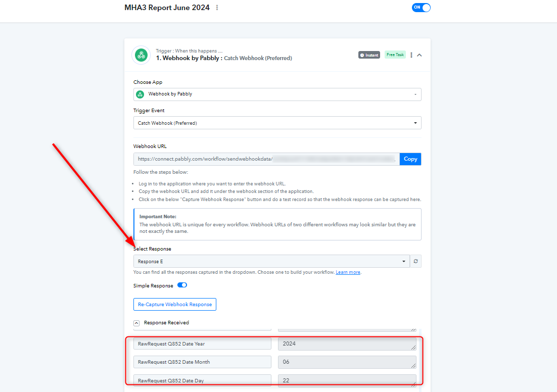The height and width of the screenshot is (392, 557).
Task: Refresh the captured responses list
Action: [415, 261]
